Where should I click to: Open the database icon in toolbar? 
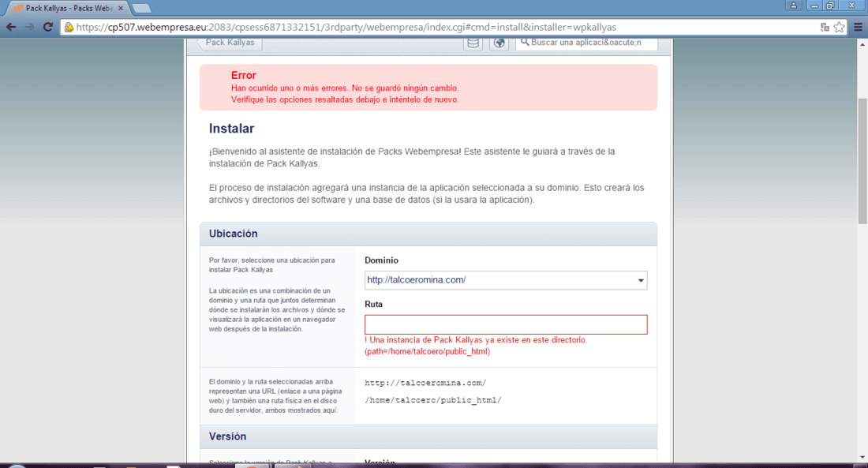473,43
